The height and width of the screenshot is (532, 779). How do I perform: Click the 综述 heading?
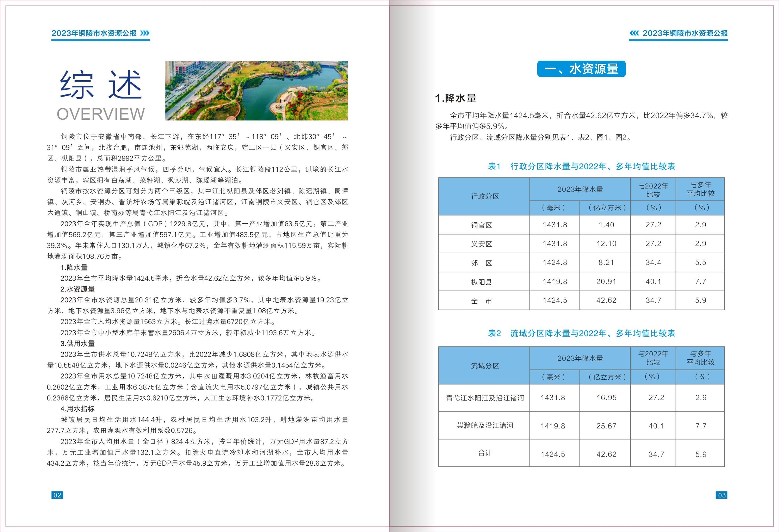pyautogui.click(x=101, y=84)
